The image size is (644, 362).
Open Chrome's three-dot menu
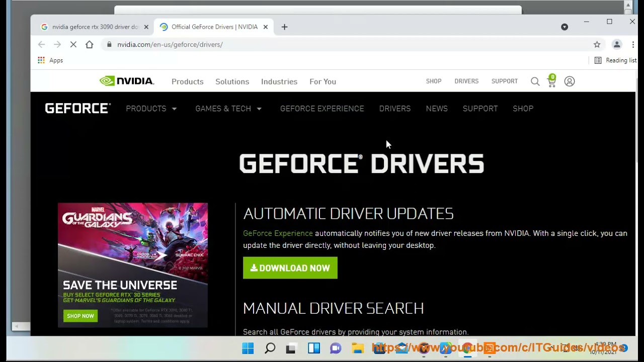click(632, 45)
